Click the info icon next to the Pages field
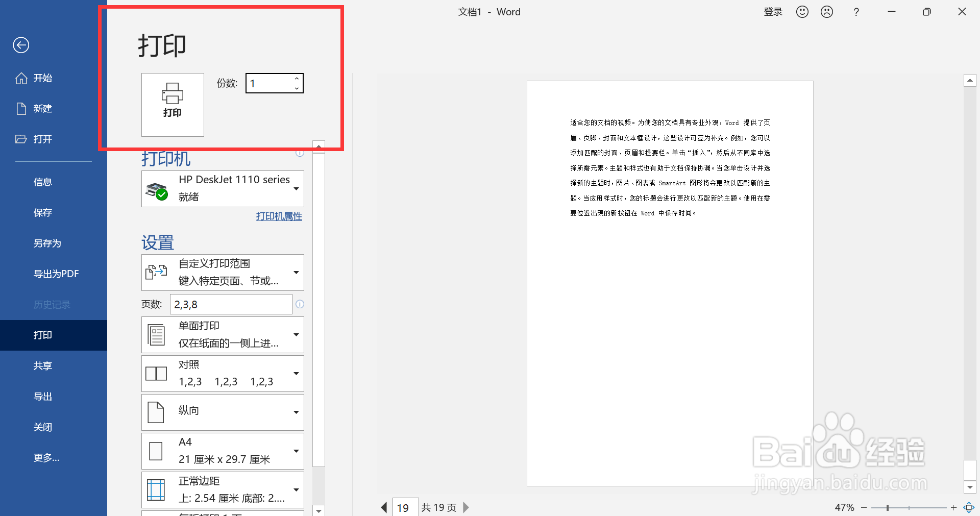Image resolution: width=980 pixels, height=516 pixels. (300, 304)
